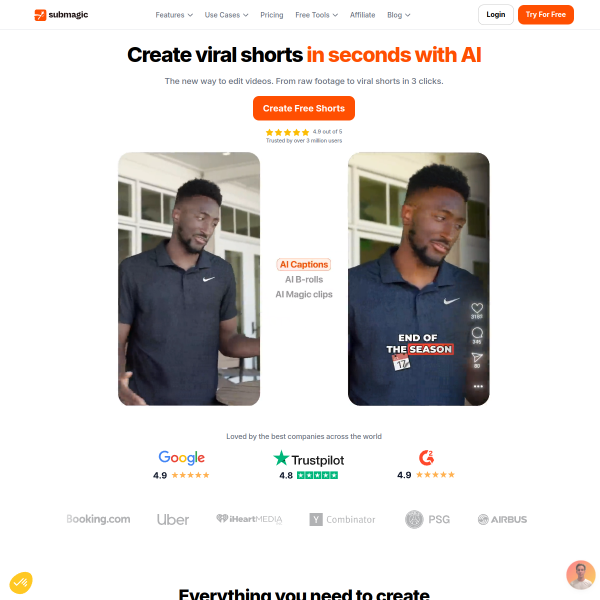Open the Free Tools dropdown
This screenshot has height=600, width=600.
(316, 15)
